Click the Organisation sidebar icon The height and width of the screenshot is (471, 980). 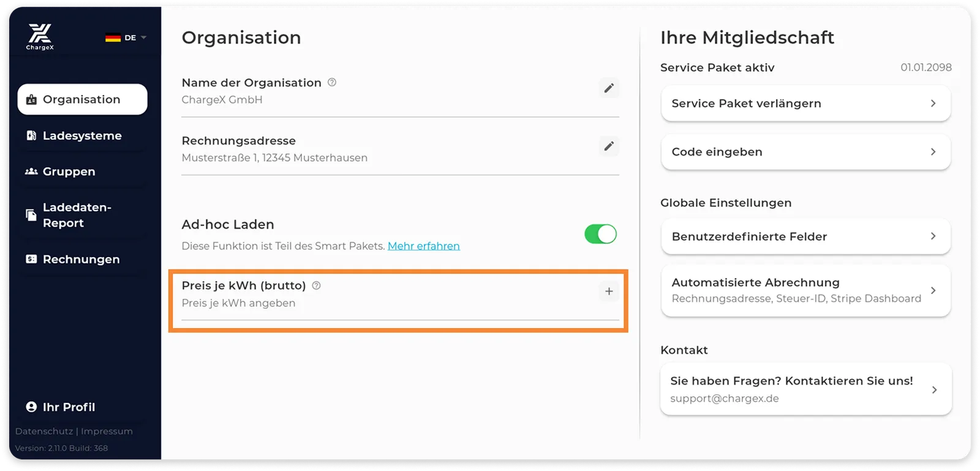pos(31,99)
